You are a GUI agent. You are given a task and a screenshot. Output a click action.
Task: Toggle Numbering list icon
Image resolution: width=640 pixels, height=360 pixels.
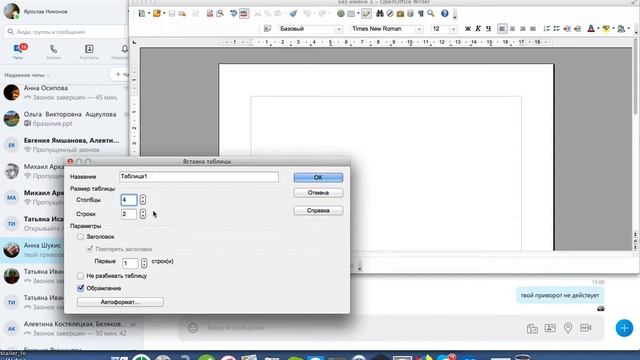(547, 29)
